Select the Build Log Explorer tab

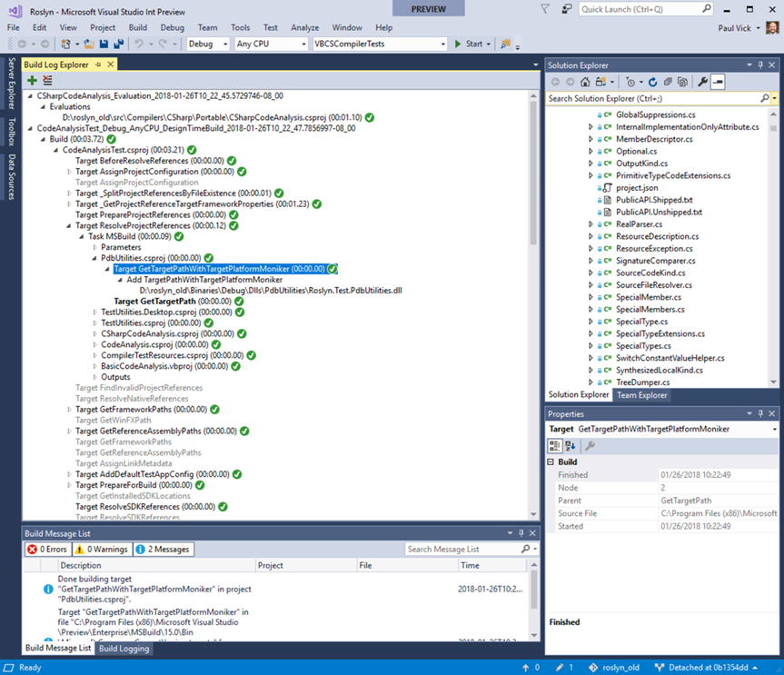[x=56, y=65]
